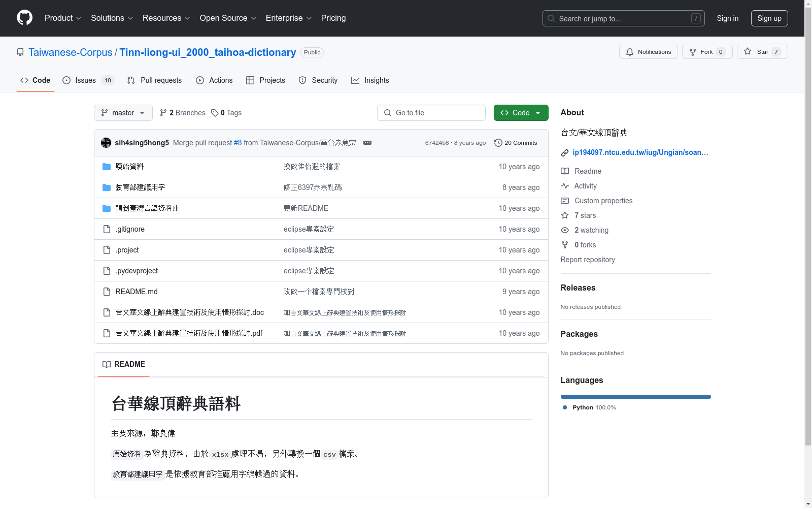This screenshot has height=508, width=812.
Task: Click the file icon for .pydevproject
Action: 107,271
